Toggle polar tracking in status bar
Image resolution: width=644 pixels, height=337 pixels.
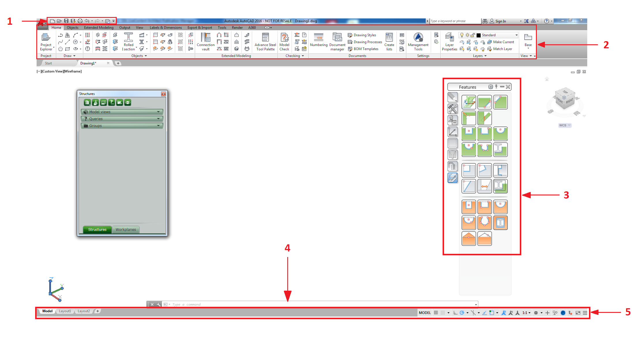[462, 313]
